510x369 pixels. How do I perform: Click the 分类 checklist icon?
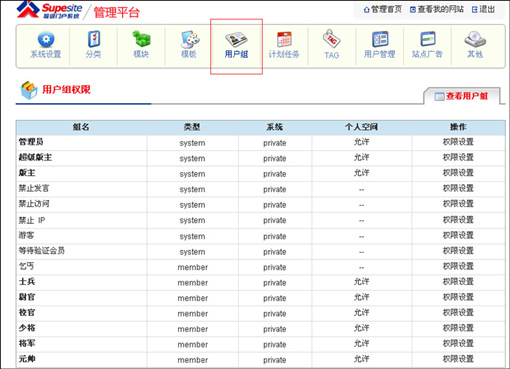pos(94,39)
